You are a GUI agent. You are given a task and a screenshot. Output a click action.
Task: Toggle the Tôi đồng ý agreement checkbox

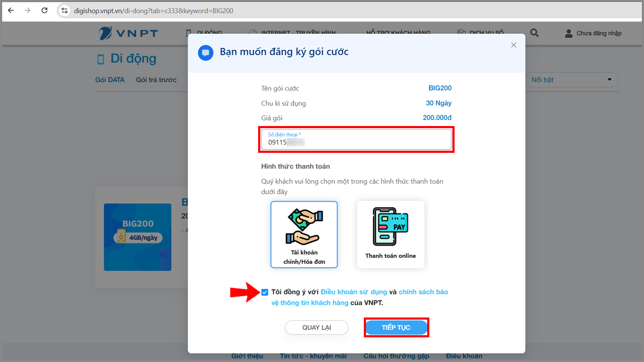point(265,292)
